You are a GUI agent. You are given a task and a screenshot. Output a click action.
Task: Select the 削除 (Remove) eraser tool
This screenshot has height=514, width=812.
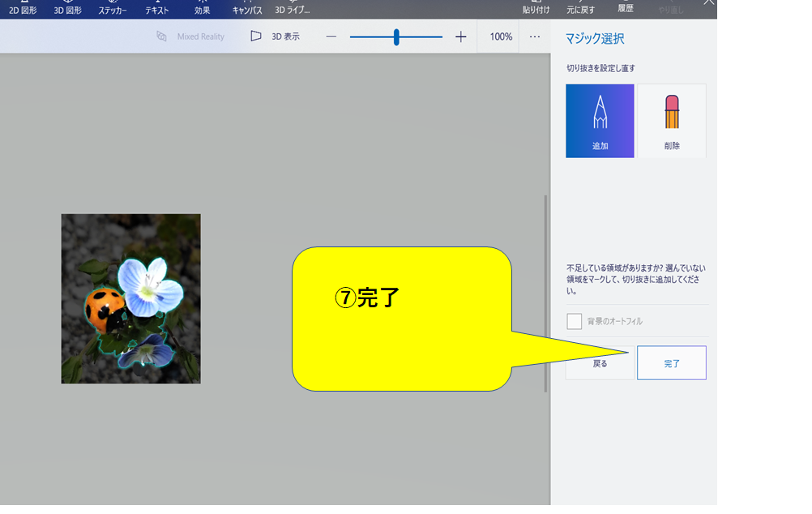(671, 122)
